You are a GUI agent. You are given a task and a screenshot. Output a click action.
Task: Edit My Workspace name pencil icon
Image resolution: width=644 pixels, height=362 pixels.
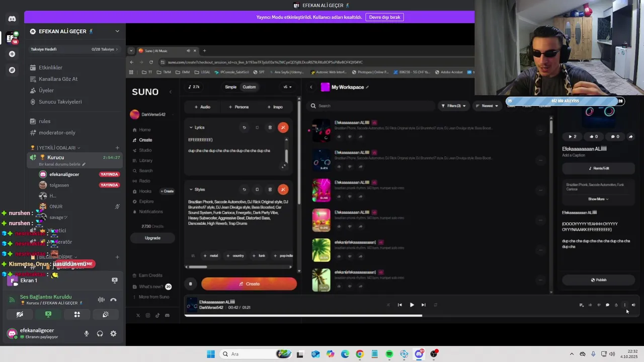coord(367,87)
